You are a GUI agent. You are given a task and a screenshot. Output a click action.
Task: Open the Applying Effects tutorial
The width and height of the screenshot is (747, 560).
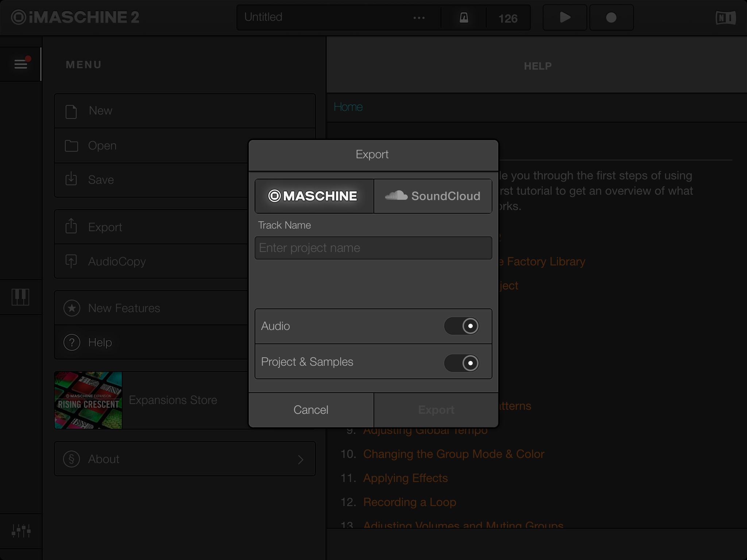[406, 478]
